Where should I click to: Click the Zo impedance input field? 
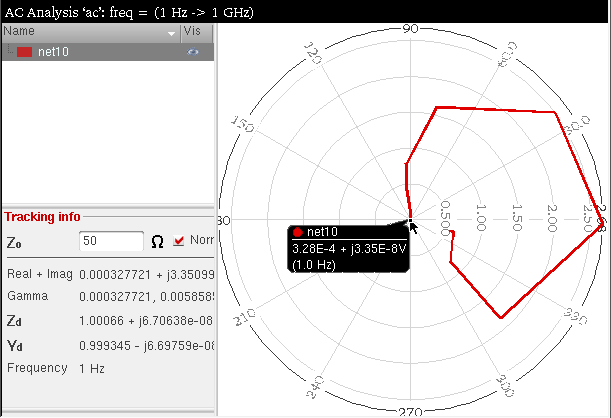[x=112, y=241]
